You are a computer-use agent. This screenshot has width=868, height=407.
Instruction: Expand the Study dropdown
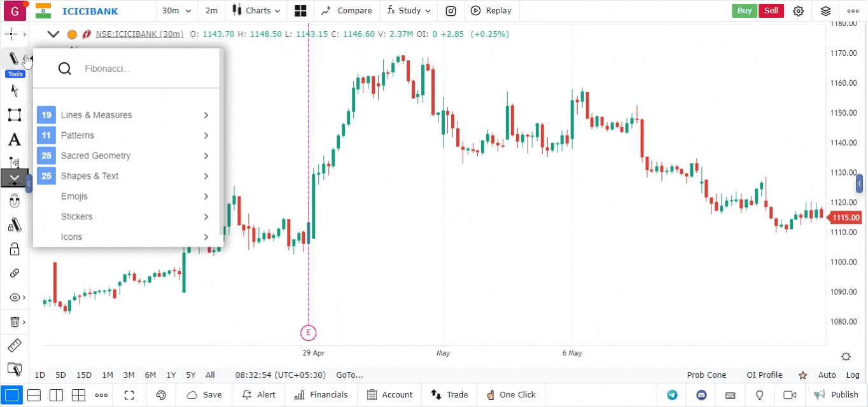(x=409, y=11)
